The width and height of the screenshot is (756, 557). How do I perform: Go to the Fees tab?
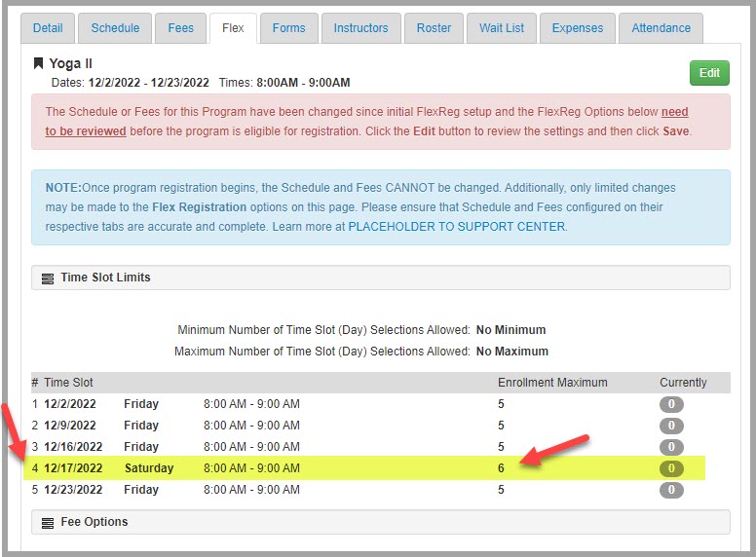[x=180, y=28]
